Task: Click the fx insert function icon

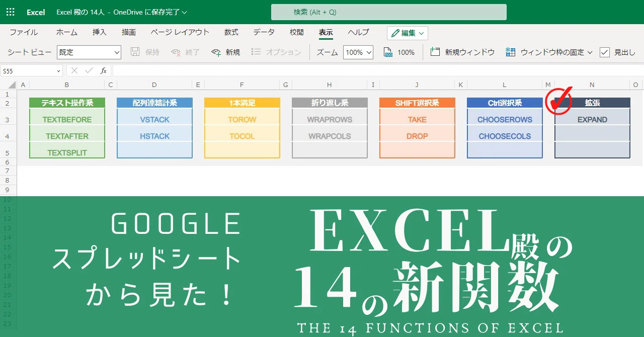Action: click(x=104, y=71)
